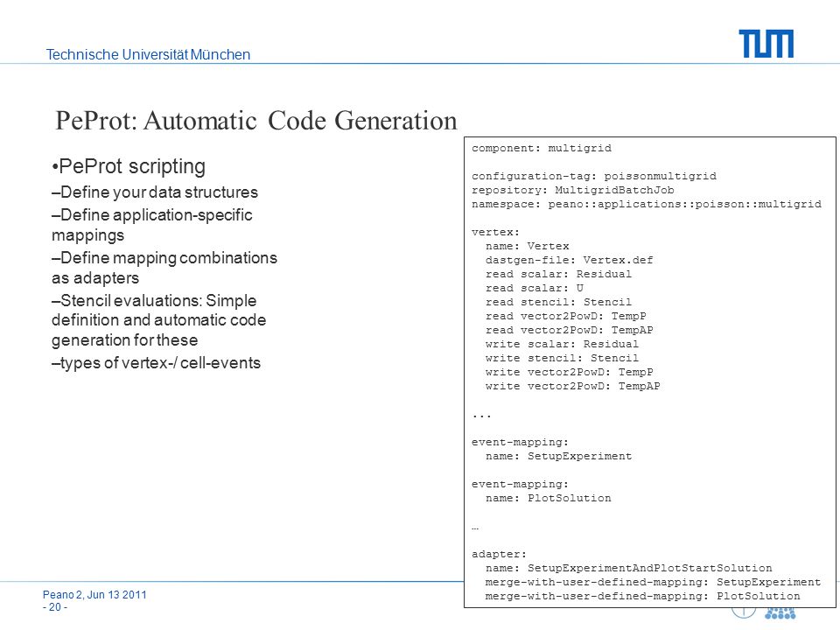The image size is (840, 630).
Task: Click 'name: Vertex' code line
Action: coord(527,246)
